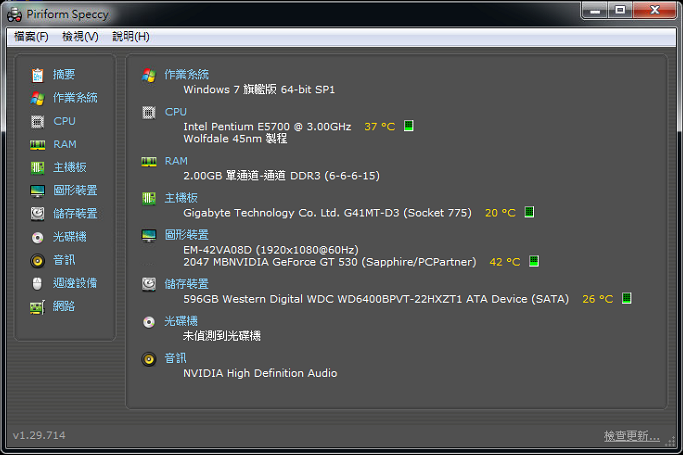Click the green motherboard icon in sidebar

[37, 168]
